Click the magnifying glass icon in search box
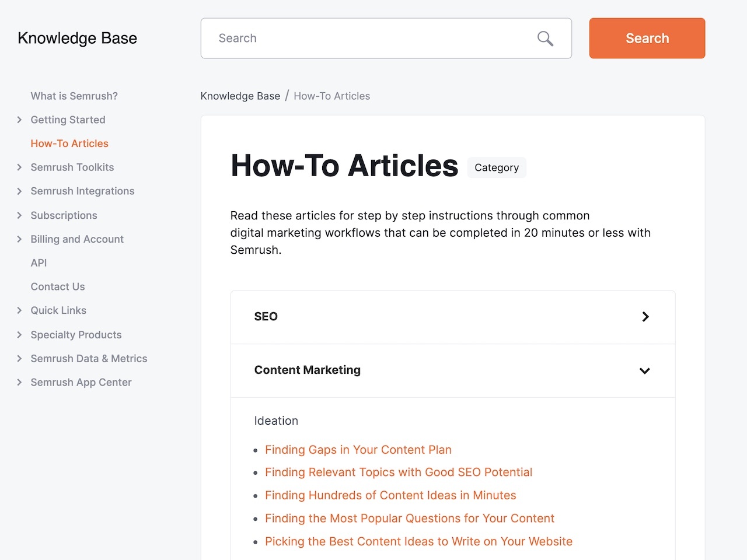The image size is (747, 560). (x=545, y=38)
